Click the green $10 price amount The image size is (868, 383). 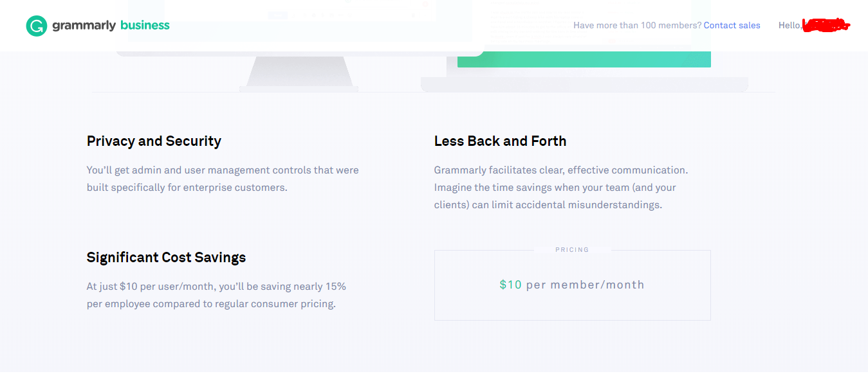(x=510, y=285)
